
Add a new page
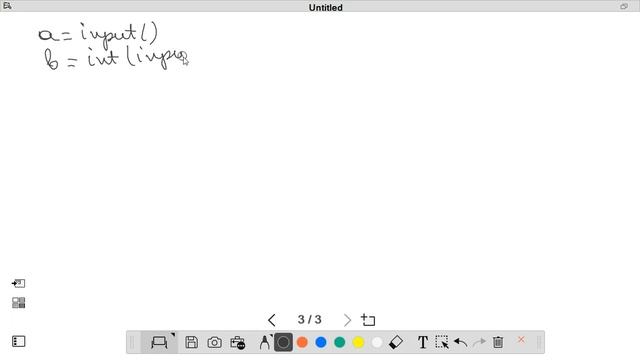pos(368,320)
